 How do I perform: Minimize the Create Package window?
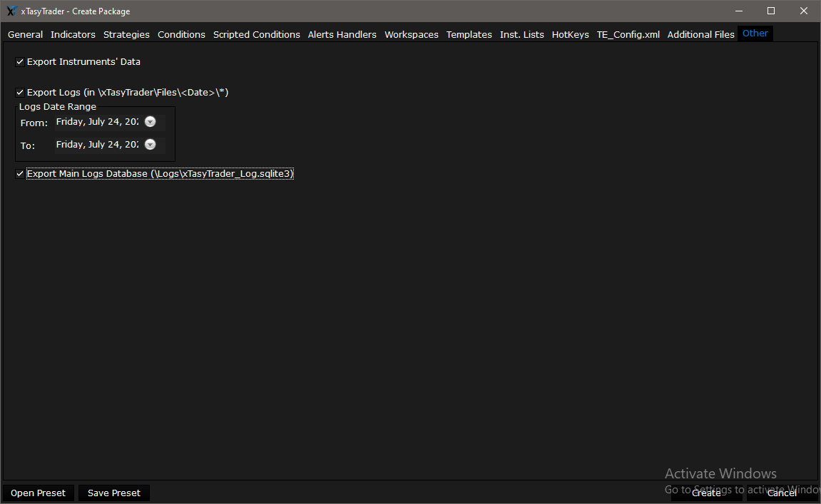click(x=739, y=11)
